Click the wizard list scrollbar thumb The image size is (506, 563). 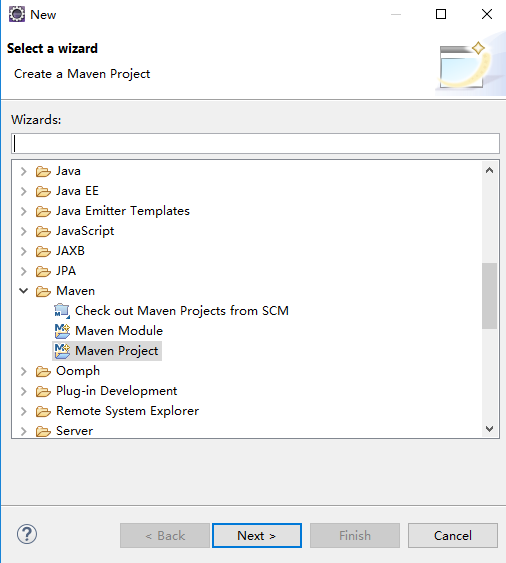point(489,296)
